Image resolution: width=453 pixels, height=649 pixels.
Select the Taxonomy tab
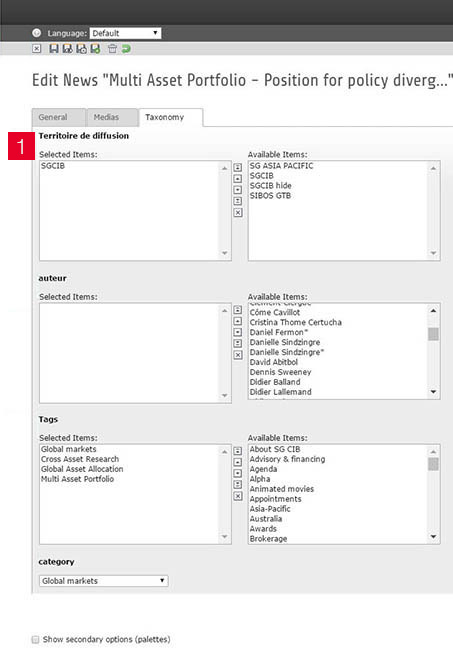point(171,118)
